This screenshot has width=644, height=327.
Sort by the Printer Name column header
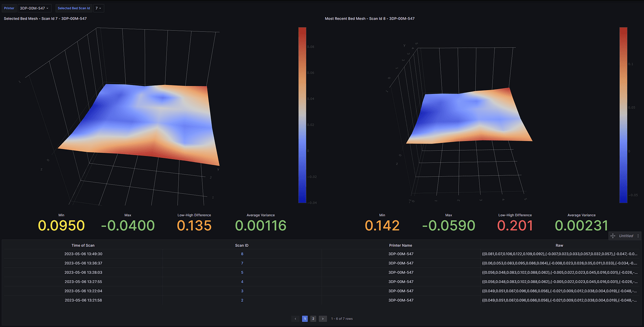(x=400, y=245)
